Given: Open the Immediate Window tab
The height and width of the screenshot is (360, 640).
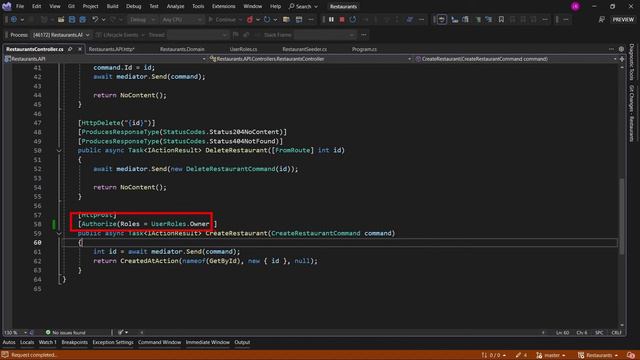Looking at the screenshot, I should 207,342.
